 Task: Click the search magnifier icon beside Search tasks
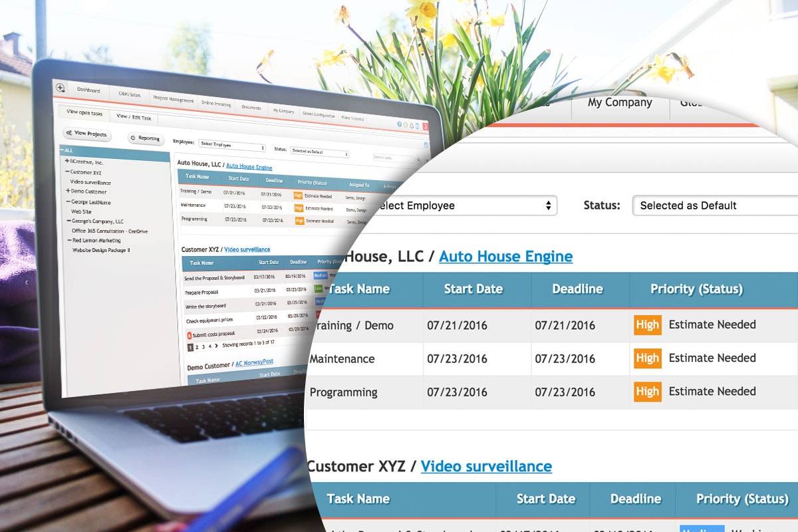click(418, 160)
